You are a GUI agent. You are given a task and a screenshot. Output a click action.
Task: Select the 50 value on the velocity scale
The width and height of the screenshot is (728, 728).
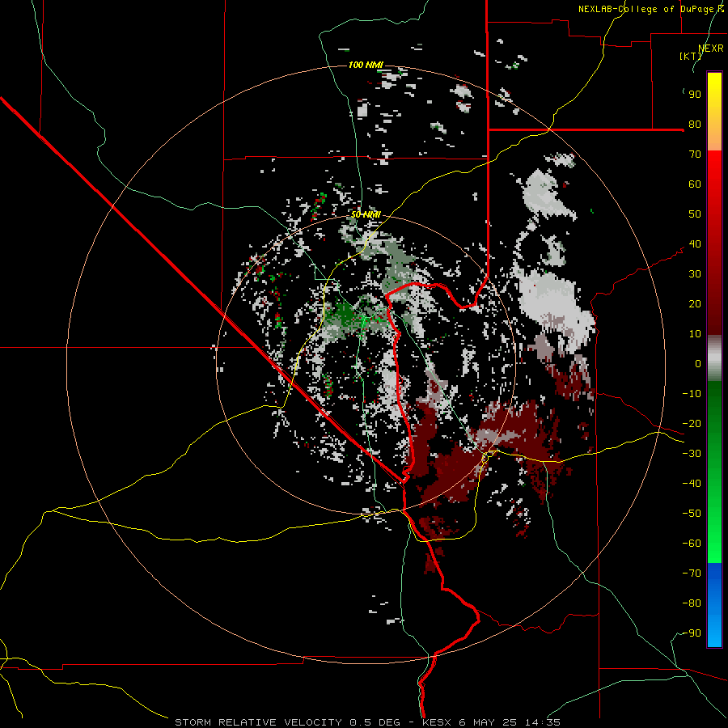click(695, 214)
